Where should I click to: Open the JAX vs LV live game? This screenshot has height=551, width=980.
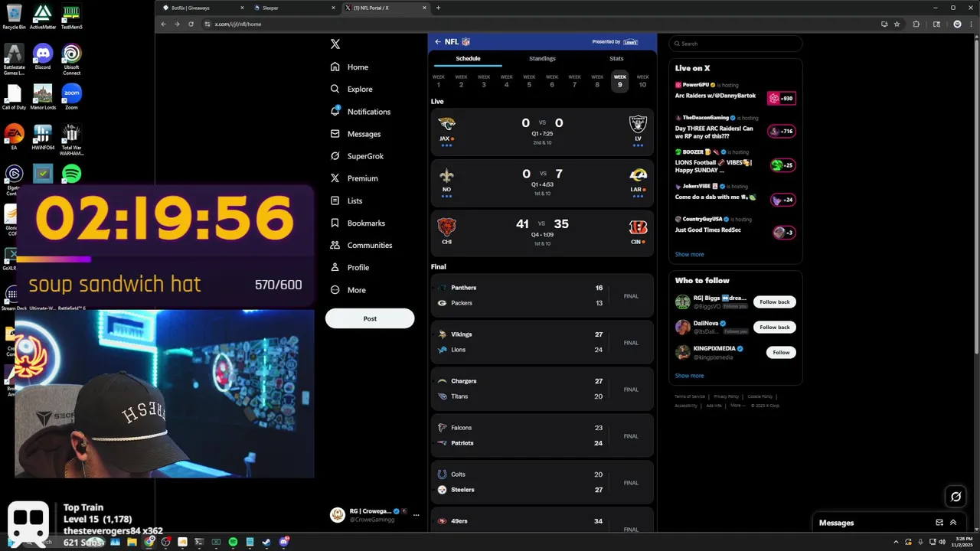coord(542,131)
